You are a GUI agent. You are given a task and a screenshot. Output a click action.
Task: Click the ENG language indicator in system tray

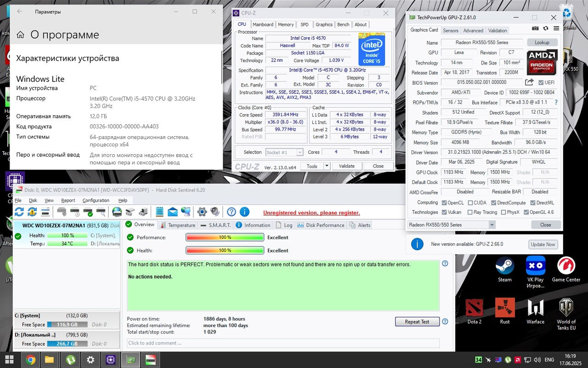(549, 360)
